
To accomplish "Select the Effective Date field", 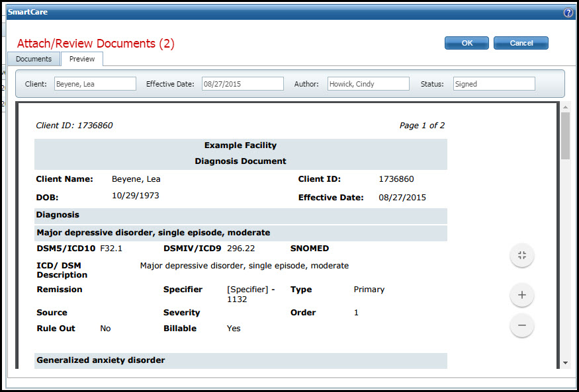I will click(243, 83).
